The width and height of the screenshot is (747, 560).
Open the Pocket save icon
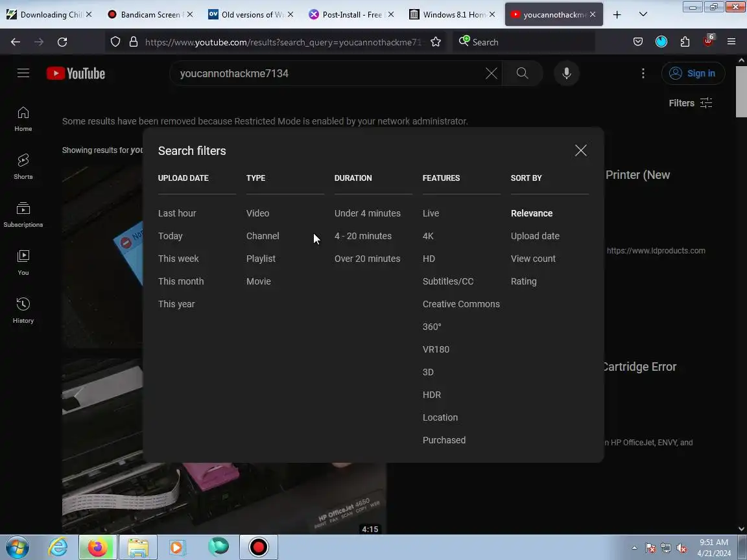[638, 42]
